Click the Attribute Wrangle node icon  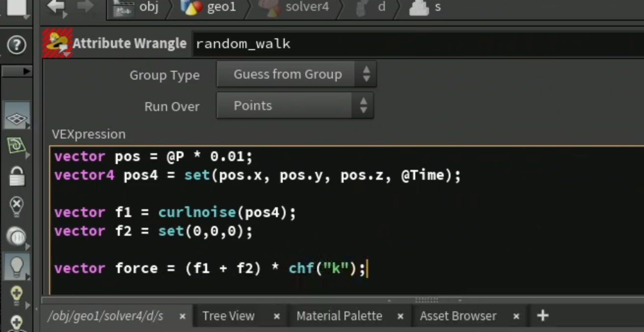[x=57, y=43]
